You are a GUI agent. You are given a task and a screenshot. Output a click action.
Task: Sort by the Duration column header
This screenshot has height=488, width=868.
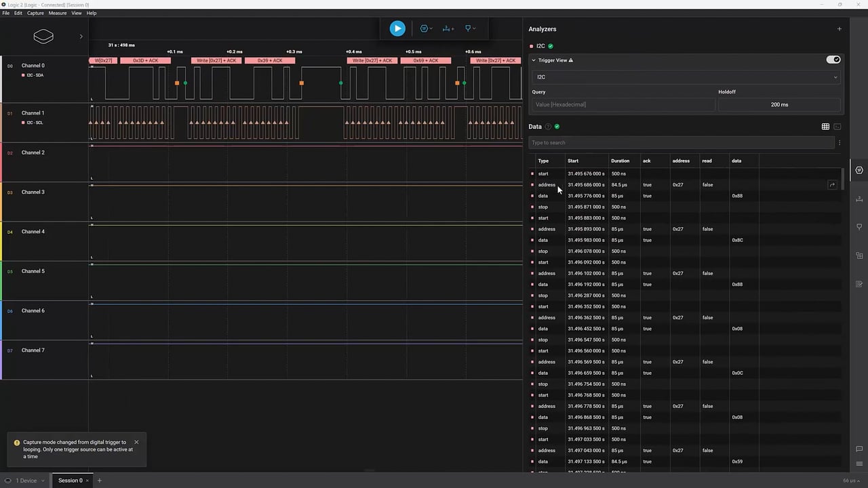(x=620, y=161)
